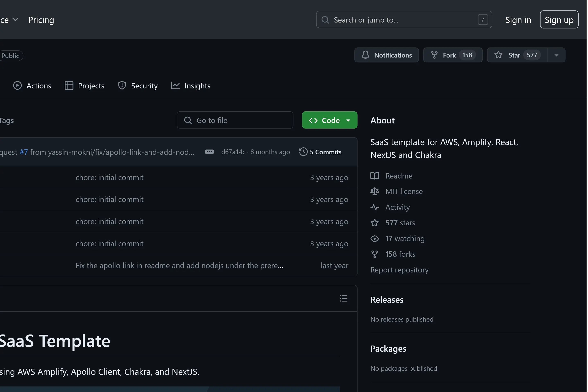Open pull request #7 link

pos(24,152)
